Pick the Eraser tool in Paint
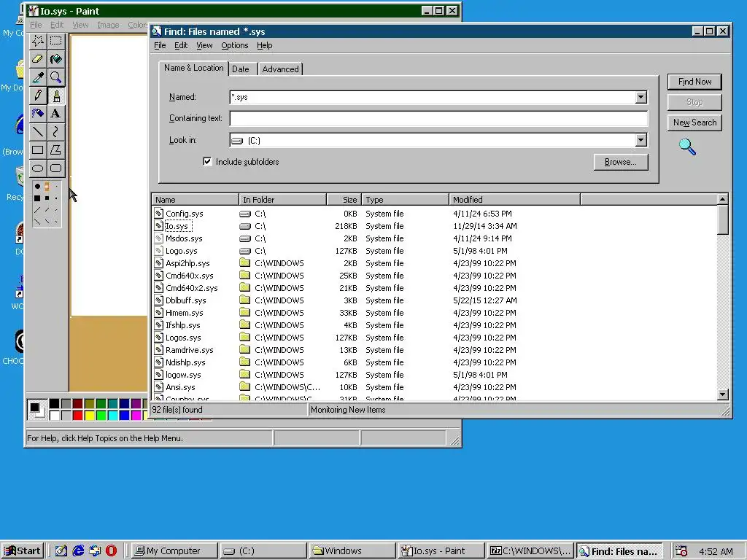 (x=38, y=59)
